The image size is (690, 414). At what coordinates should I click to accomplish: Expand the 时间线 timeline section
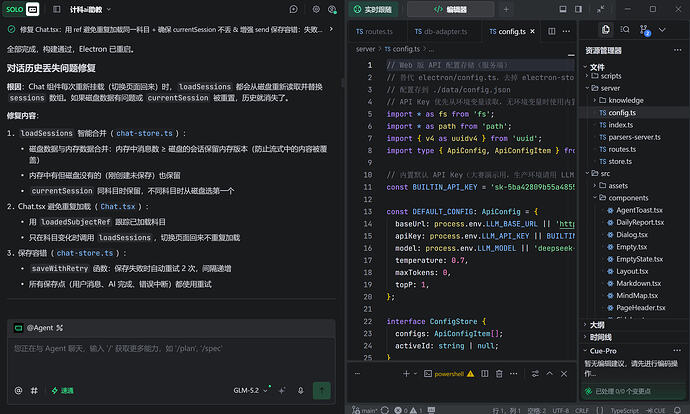(600, 337)
